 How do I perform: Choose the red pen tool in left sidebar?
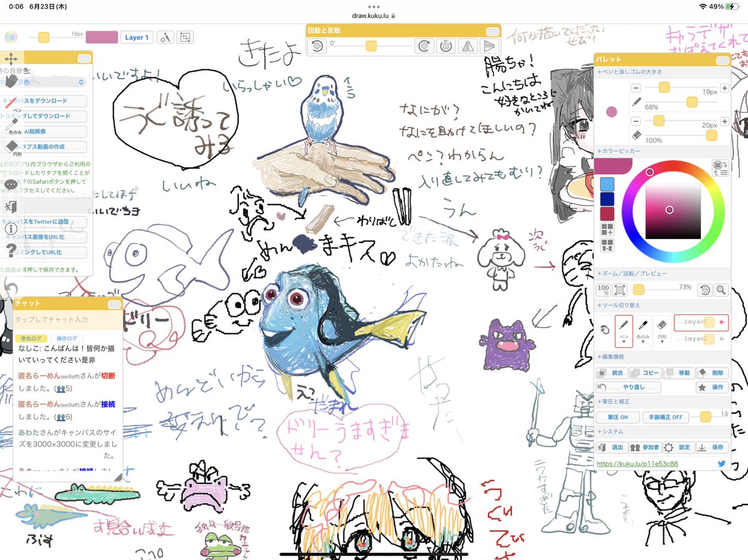12,103
